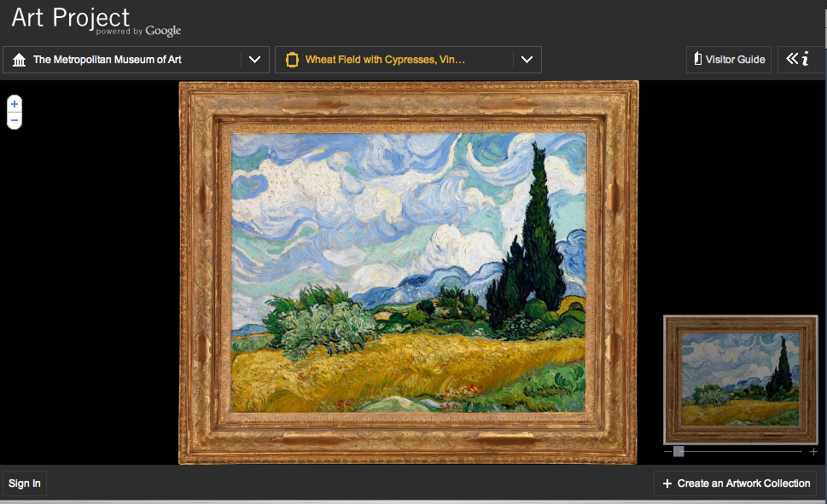Image resolution: width=827 pixels, height=504 pixels.
Task: Select The Metropolitan Museum of Art selector
Action: 136,60
